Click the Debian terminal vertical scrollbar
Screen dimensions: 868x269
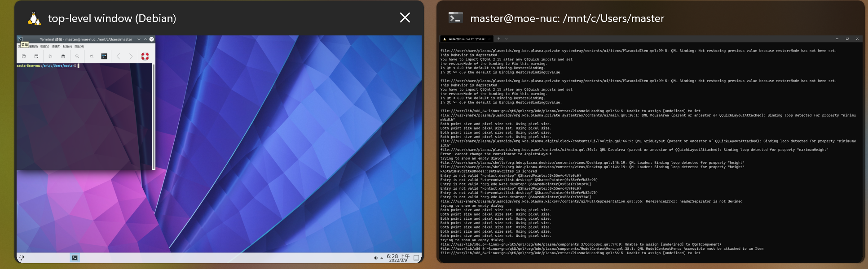pos(154,117)
